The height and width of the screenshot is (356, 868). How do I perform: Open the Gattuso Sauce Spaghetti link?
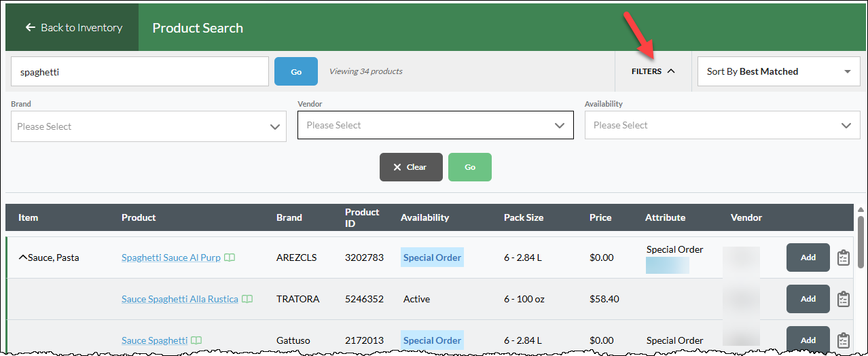pyautogui.click(x=155, y=340)
